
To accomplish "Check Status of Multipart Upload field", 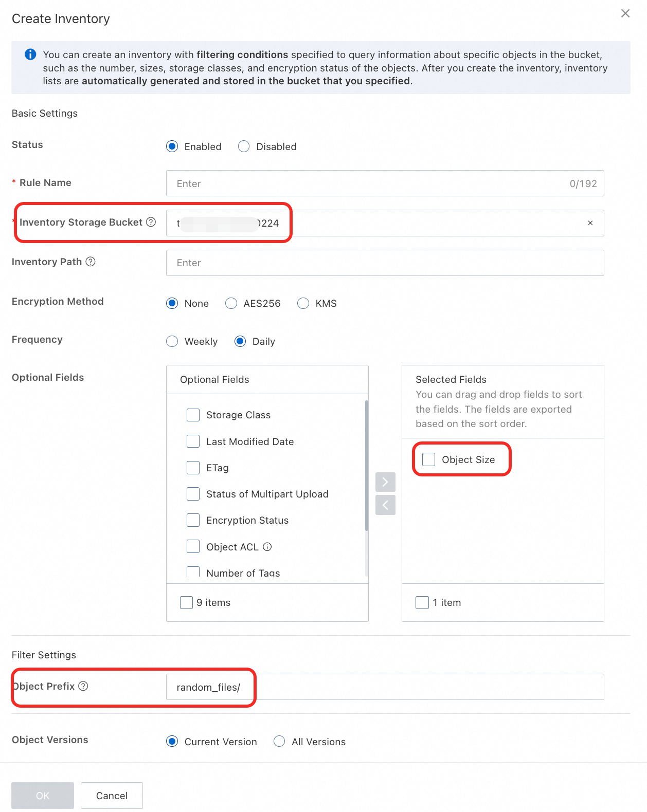I will click(x=193, y=494).
